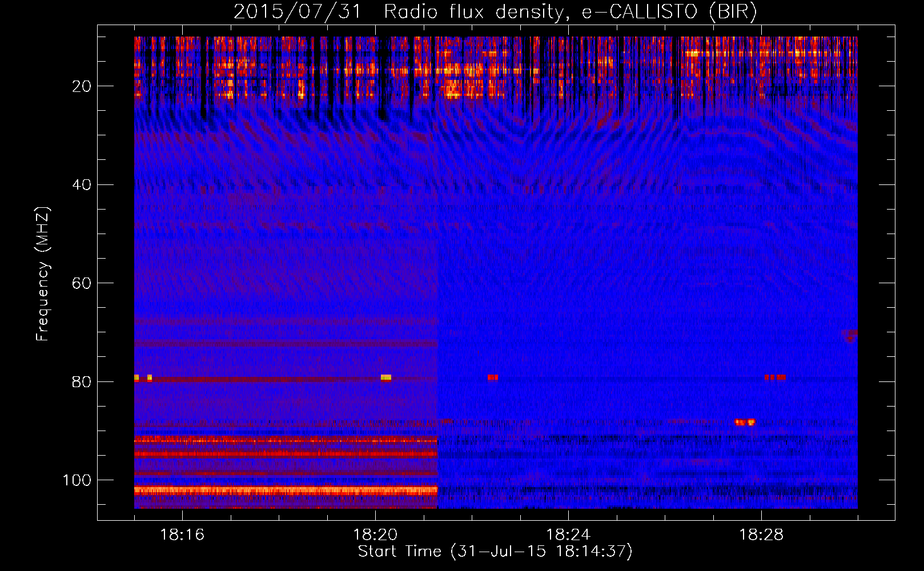Click the 18:16 time tick label
Screen dimensions: 924x571
pos(182,535)
